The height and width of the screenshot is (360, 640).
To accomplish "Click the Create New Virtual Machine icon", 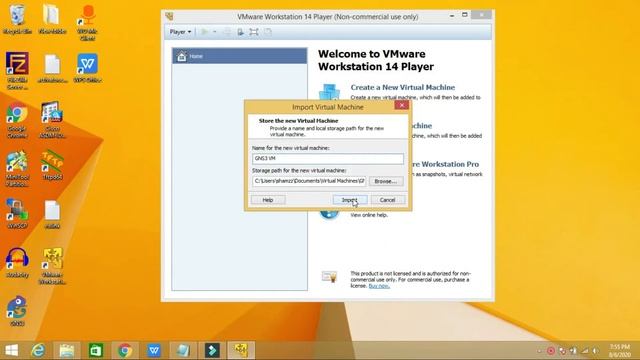I will tap(329, 91).
